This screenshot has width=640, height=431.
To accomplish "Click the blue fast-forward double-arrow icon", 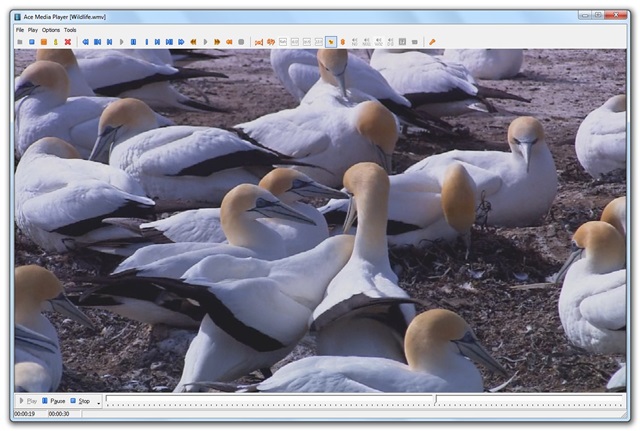I will [x=181, y=42].
